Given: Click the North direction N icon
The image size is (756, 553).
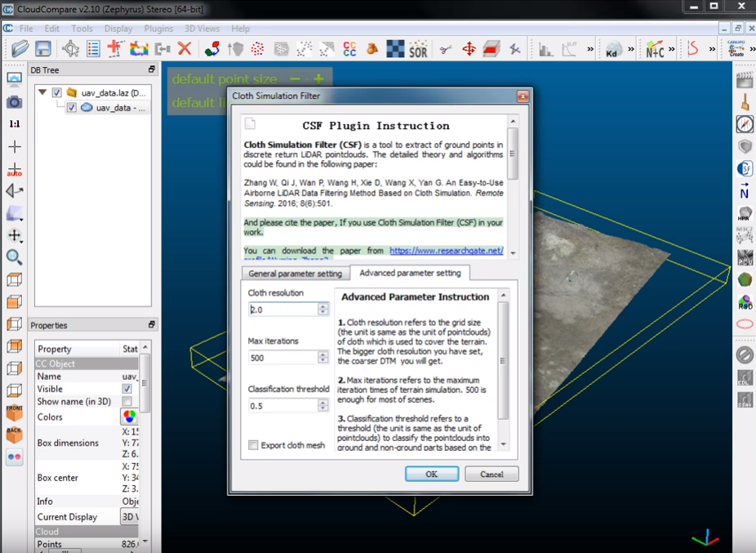Looking at the screenshot, I should coord(745,190).
